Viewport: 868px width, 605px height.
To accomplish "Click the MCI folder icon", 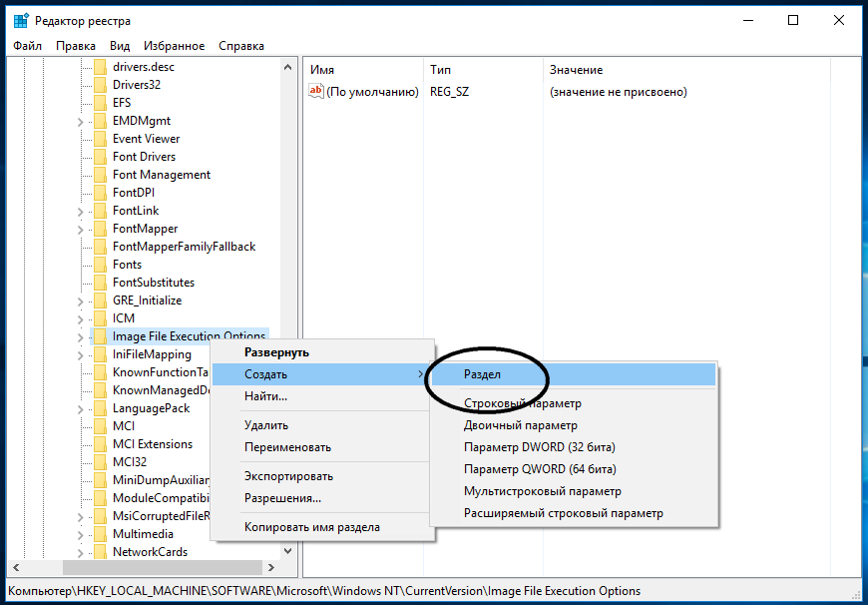I will point(100,426).
